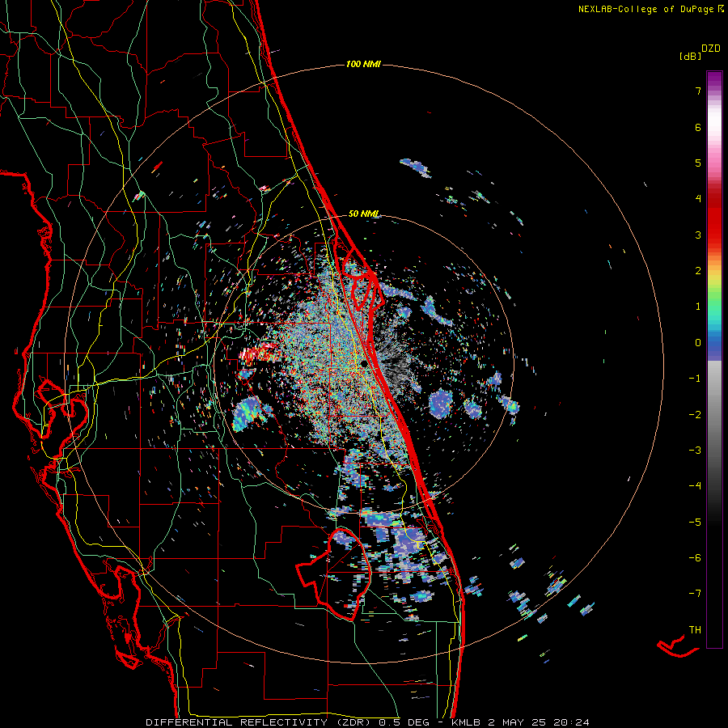Click the 3 value on the color scale
The width and height of the screenshot is (728, 728).
pos(698,235)
